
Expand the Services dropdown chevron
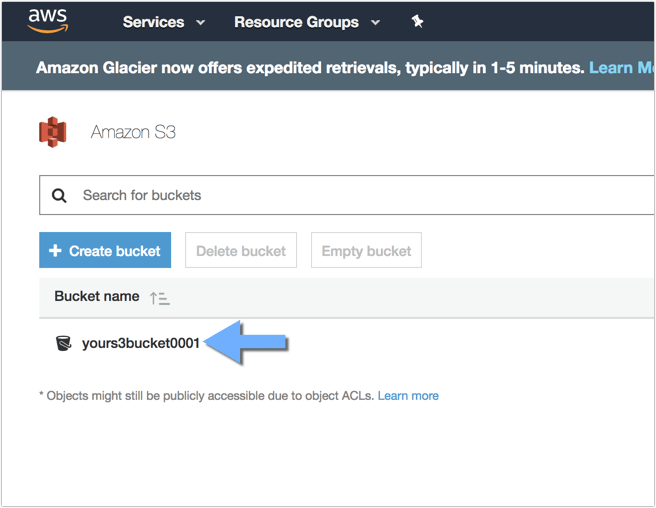click(x=201, y=23)
